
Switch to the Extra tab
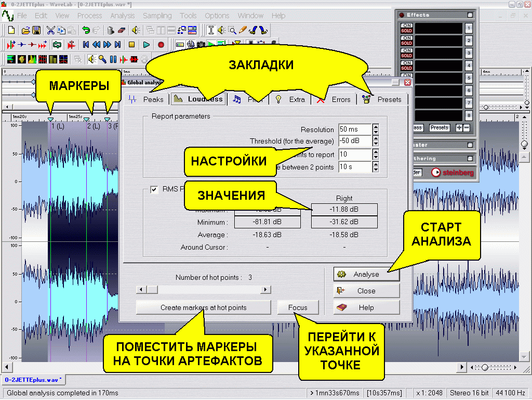290,99
